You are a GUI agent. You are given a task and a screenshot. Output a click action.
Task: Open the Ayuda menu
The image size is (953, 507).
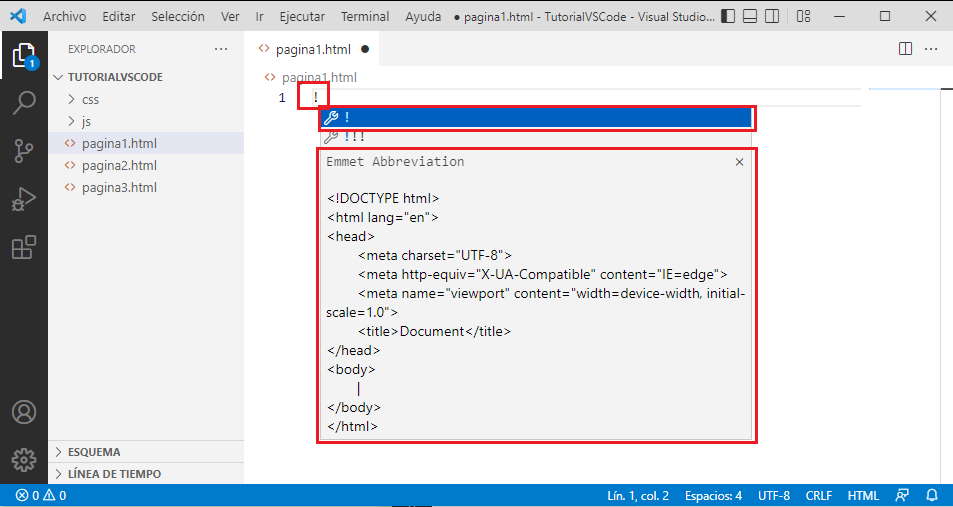pyautogui.click(x=423, y=16)
